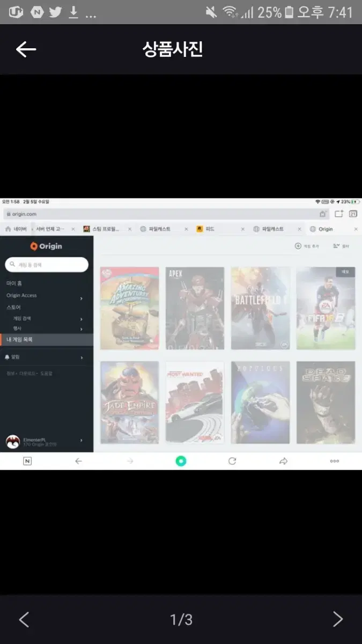The image size is (362, 644).
Task: Show the next product photo
Action: [337, 619]
